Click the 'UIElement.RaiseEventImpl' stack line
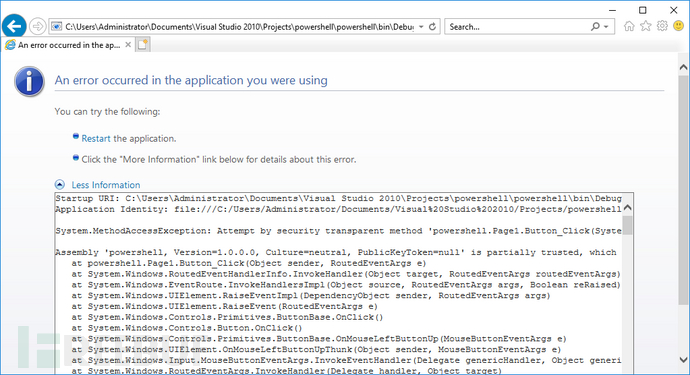Screen dimensions: 690x375 pyautogui.click(x=311, y=295)
